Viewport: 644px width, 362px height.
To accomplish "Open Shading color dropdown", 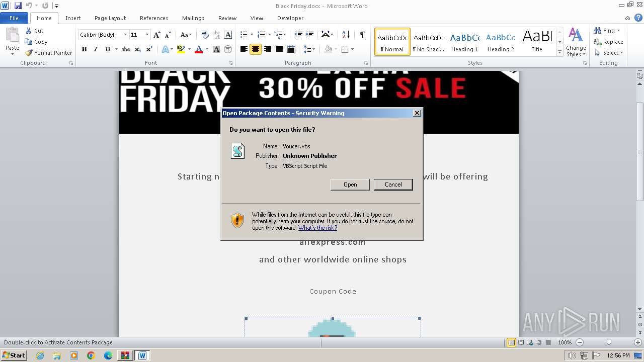I will (336, 49).
